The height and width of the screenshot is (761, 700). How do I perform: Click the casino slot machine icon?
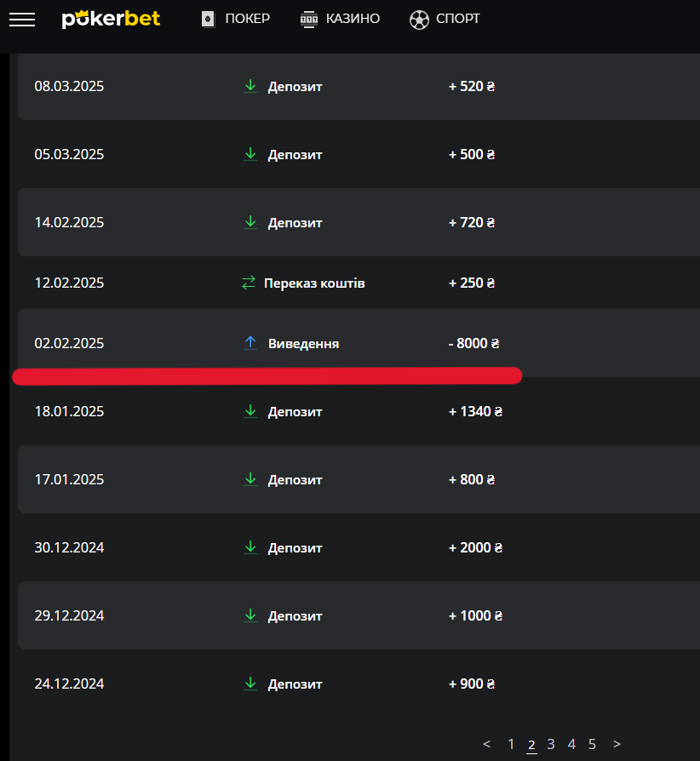[308, 19]
